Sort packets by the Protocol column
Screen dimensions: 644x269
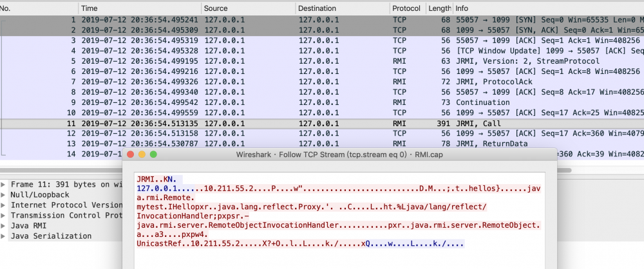coord(406,8)
